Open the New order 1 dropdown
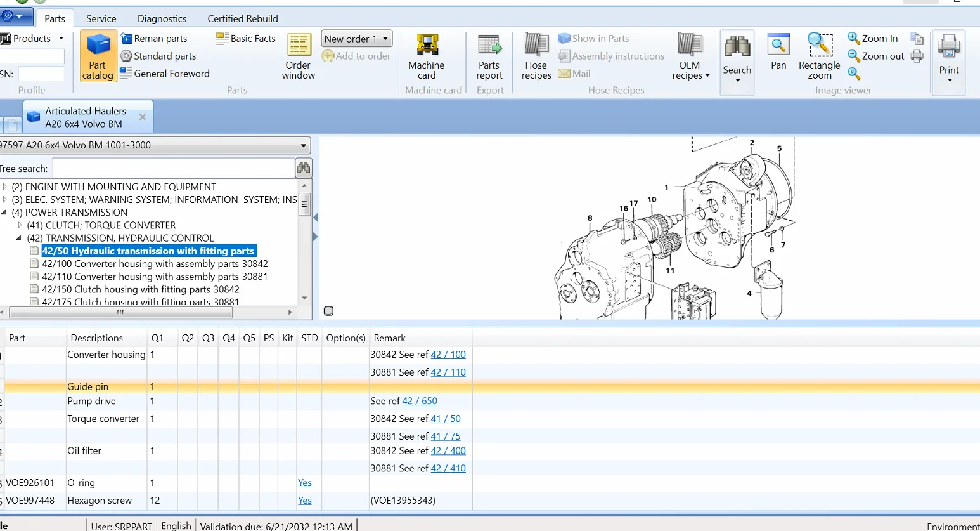 (x=385, y=39)
